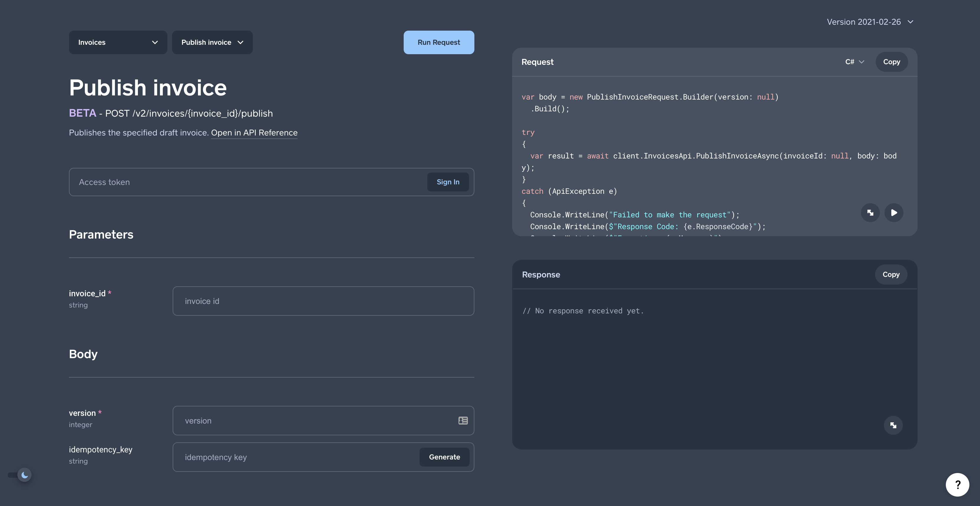Screen dimensions: 980x506
Task: Expand the Request code panel icon
Action: (x=870, y=213)
